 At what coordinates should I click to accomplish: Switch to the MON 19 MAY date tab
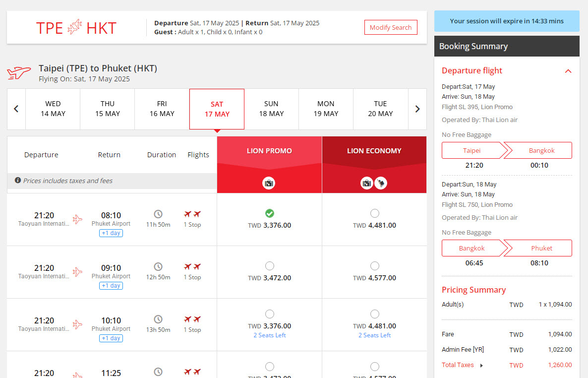tap(326, 109)
